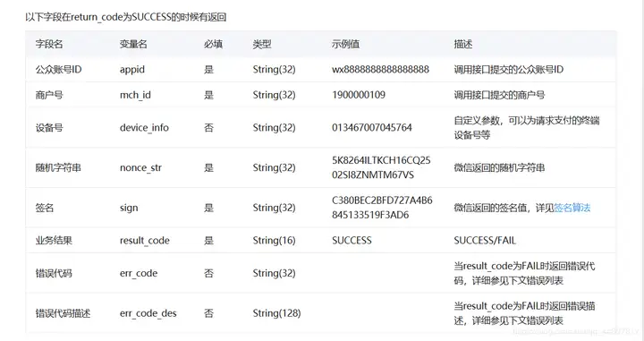The image size is (644, 341).
Task: Select the mch_id variable name cell
Action: click(x=135, y=95)
